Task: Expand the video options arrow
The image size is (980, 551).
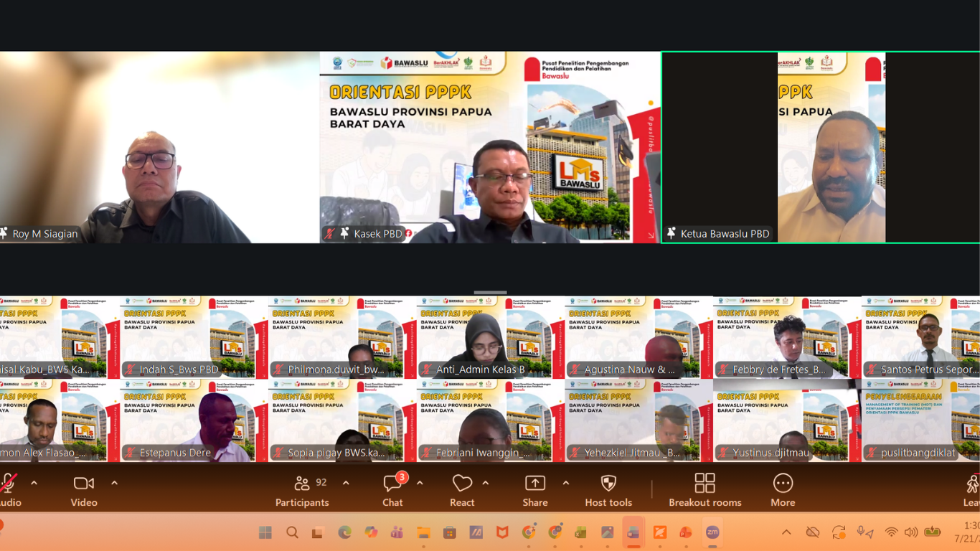Action: click(114, 483)
